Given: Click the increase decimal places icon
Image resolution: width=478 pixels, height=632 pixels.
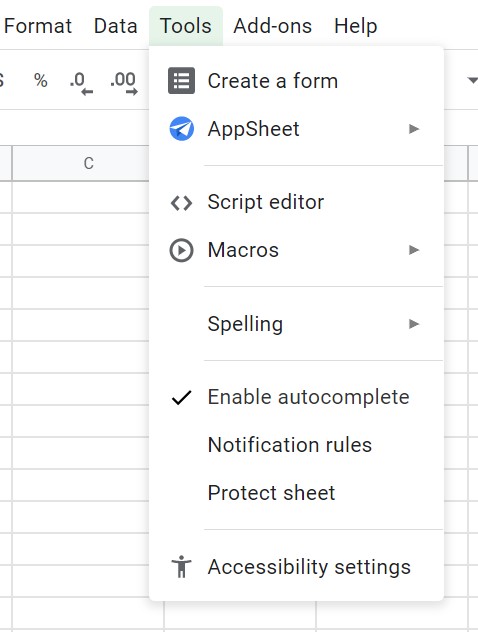Looking at the screenshot, I should click(124, 83).
